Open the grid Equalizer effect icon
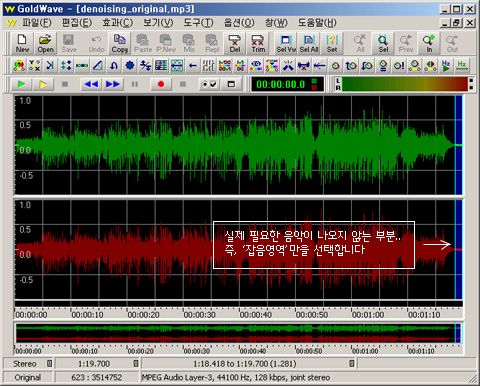 coord(161,66)
